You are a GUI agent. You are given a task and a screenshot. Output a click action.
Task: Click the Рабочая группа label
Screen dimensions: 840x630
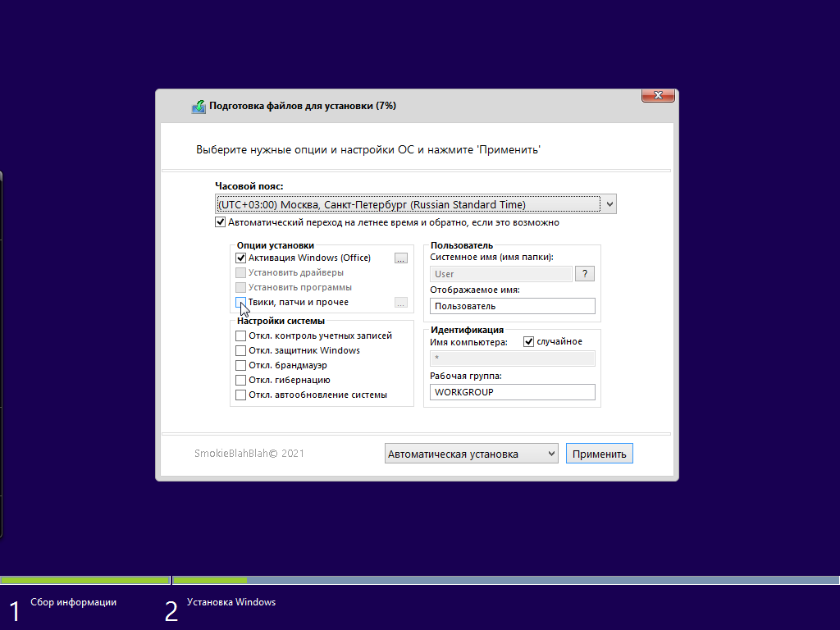[x=466, y=376]
